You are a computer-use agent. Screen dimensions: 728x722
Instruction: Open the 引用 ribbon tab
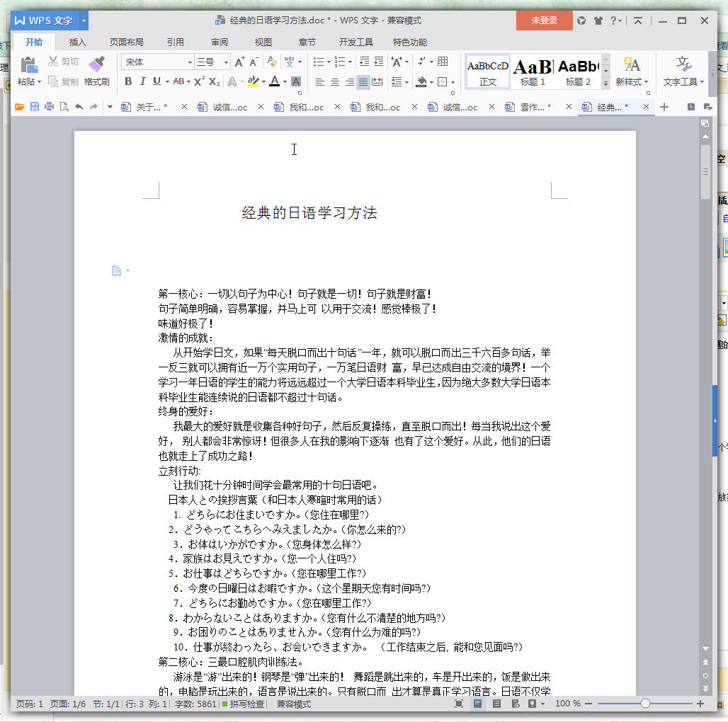(175, 42)
